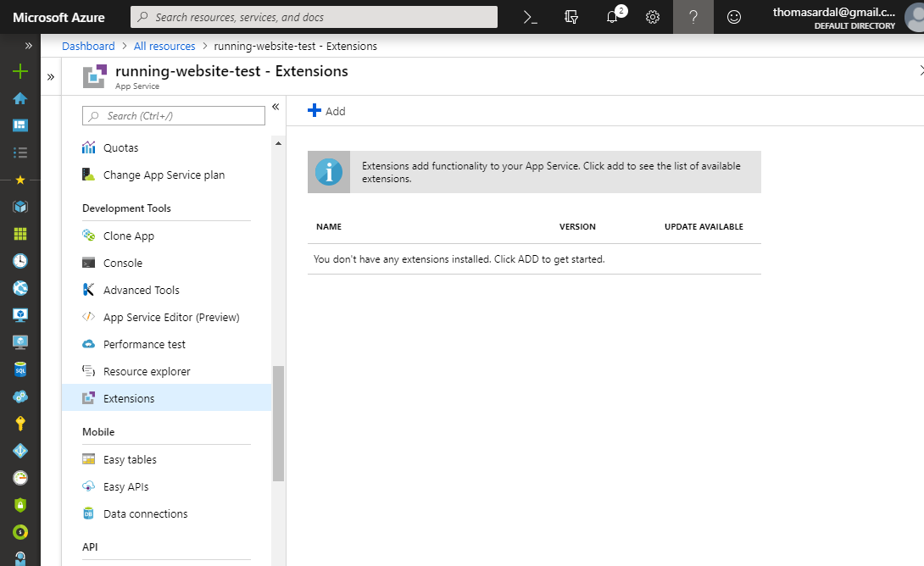924x566 pixels.
Task: Open Subscriptions yellow key icon
Action: point(20,424)
